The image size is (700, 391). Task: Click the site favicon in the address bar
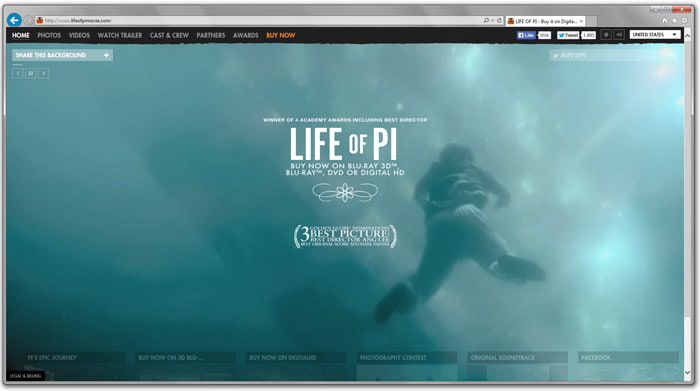(x=40, y=21)
